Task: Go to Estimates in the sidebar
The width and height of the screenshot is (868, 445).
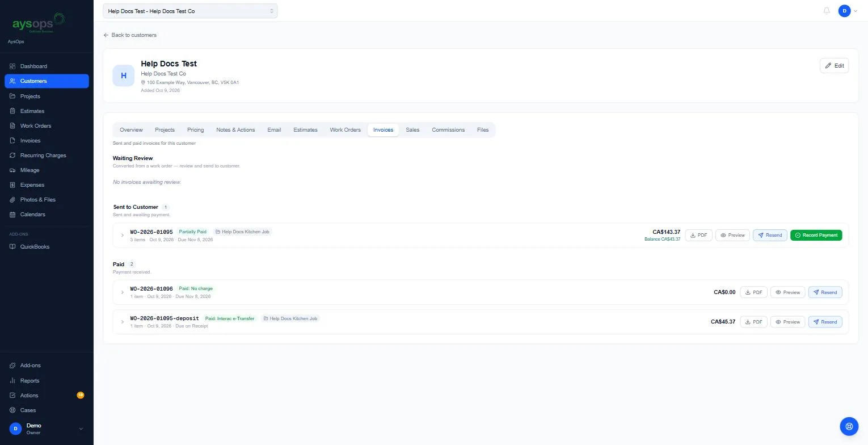Action: 47,111
